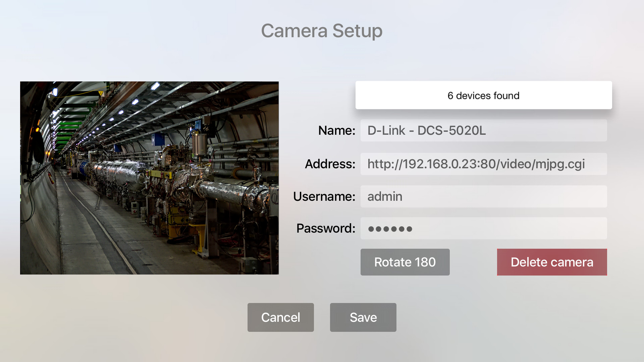Click the Username: label
644x362 pixels.
tap(324, 196)
